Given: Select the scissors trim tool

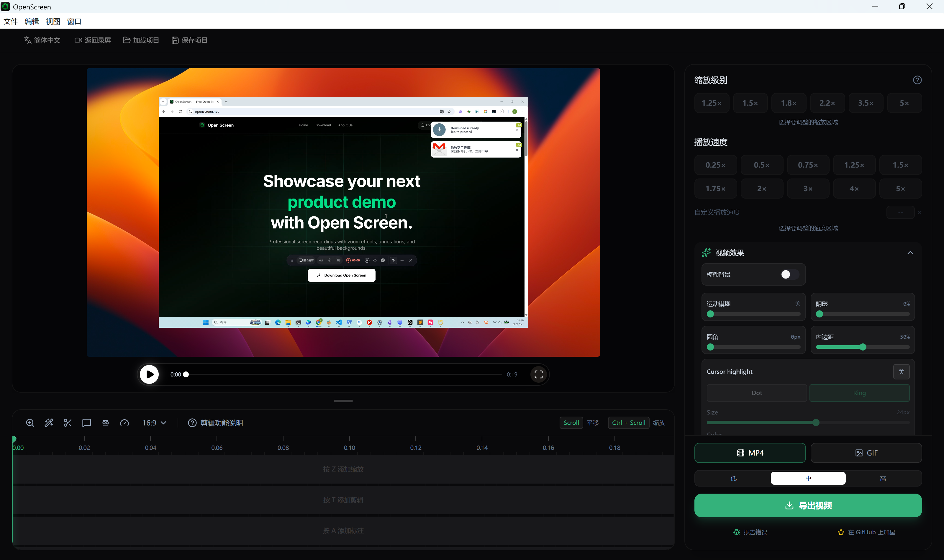Looking at the screenshot, I should pos(68,423).
